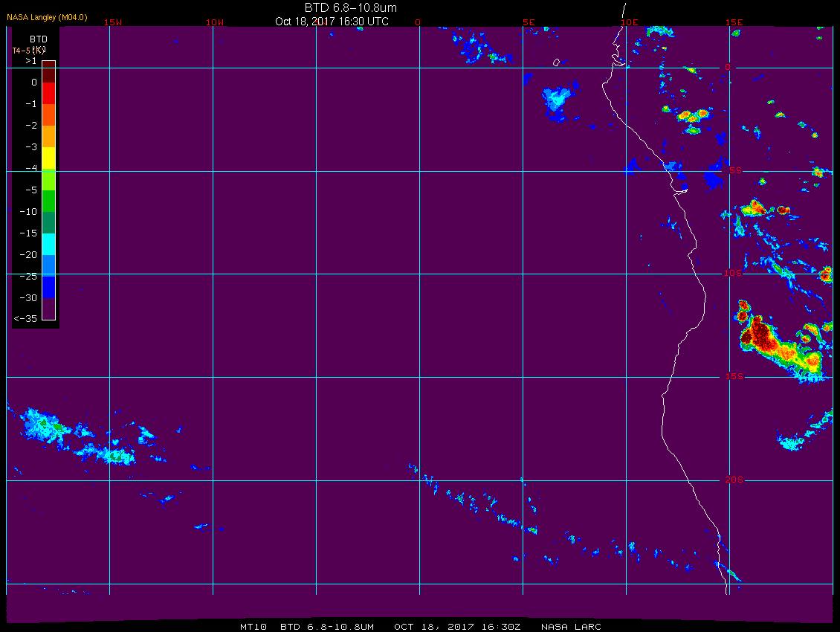The image size is (840, 632).
Task: Click 'BTD 6.8-10.8UM' in the footer caption
Action: [327, 627]
